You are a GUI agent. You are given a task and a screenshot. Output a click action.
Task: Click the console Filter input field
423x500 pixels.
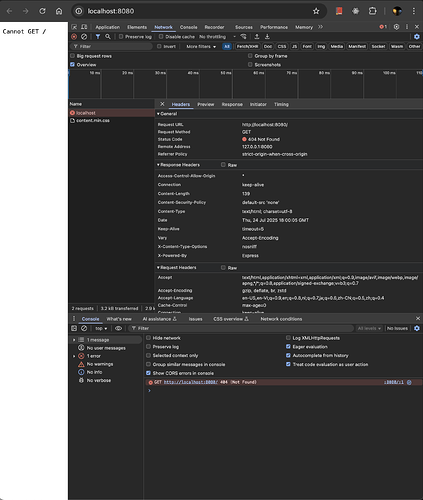242,328
